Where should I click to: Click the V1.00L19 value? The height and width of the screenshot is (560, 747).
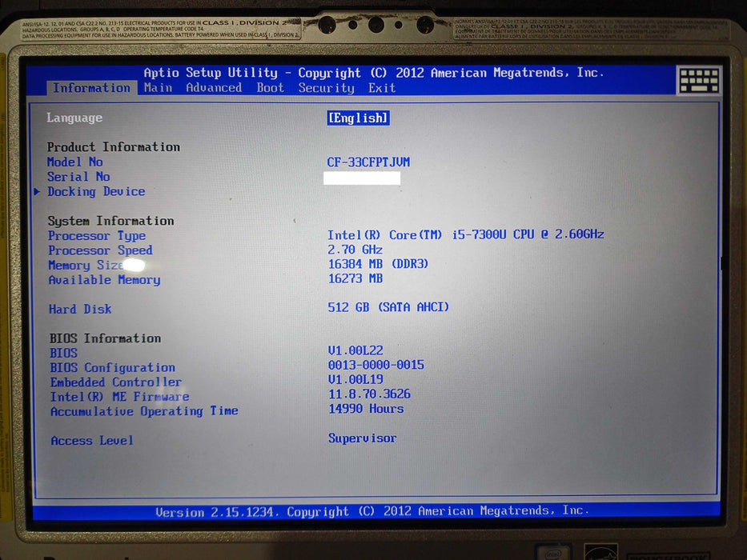pyautogui.click(x=355, y=379)
